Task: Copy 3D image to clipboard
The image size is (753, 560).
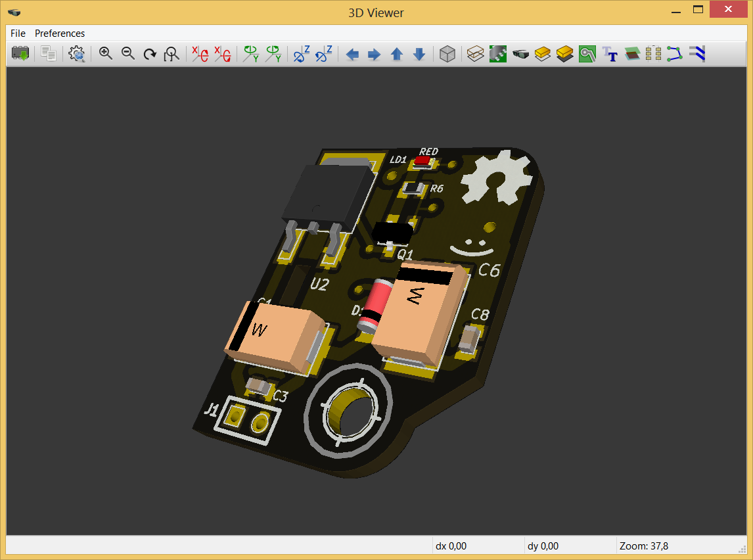Action: (48, 54)
